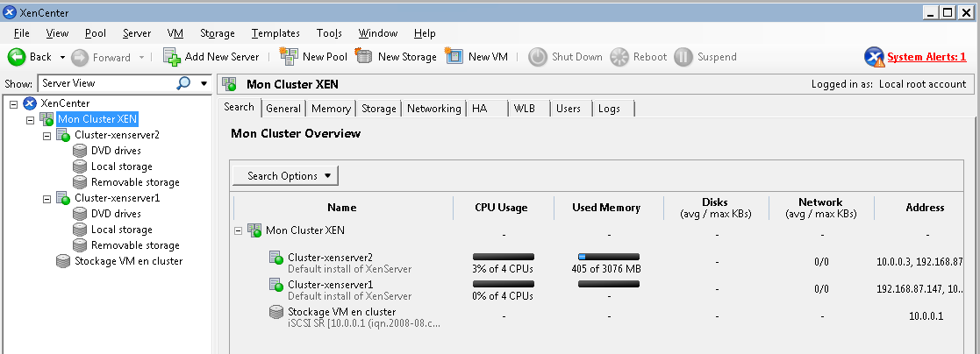The width and height of the screenshot is (980, 354).
Task: Click the search magnifier icon in Show box
Action: tap(183, 83)
